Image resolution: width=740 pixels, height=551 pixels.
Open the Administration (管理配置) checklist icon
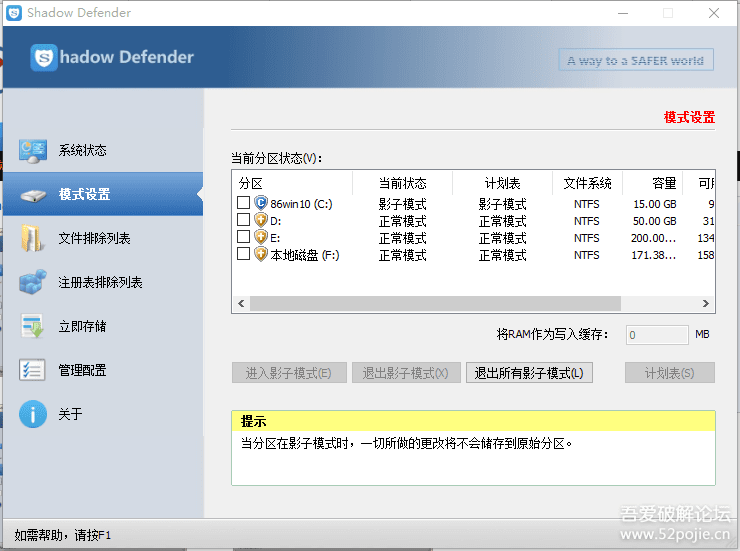click(33, 371)
